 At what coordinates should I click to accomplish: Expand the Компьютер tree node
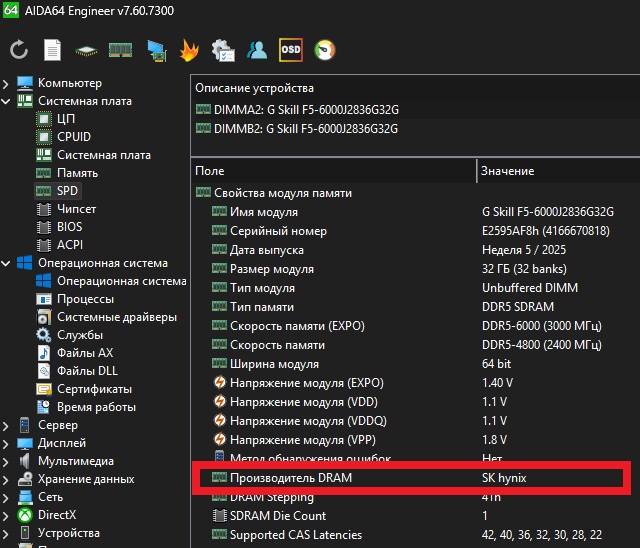pyautogui.click(x=5, y=83)
